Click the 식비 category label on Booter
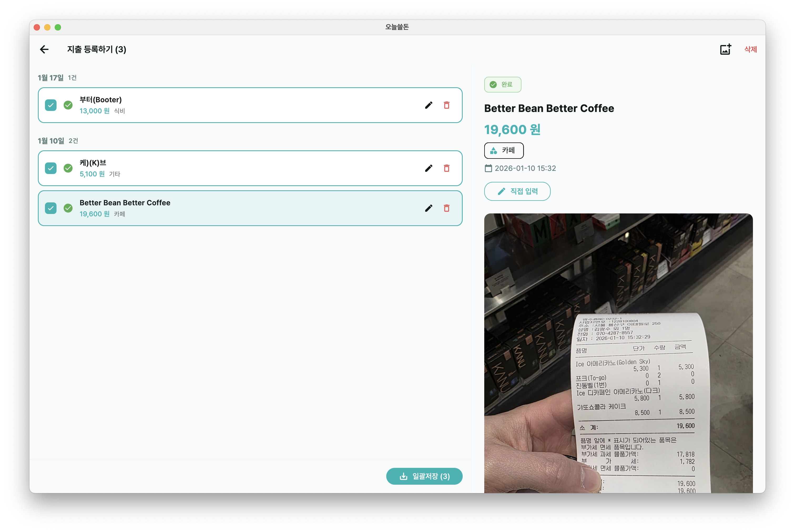 coord(119,111)
